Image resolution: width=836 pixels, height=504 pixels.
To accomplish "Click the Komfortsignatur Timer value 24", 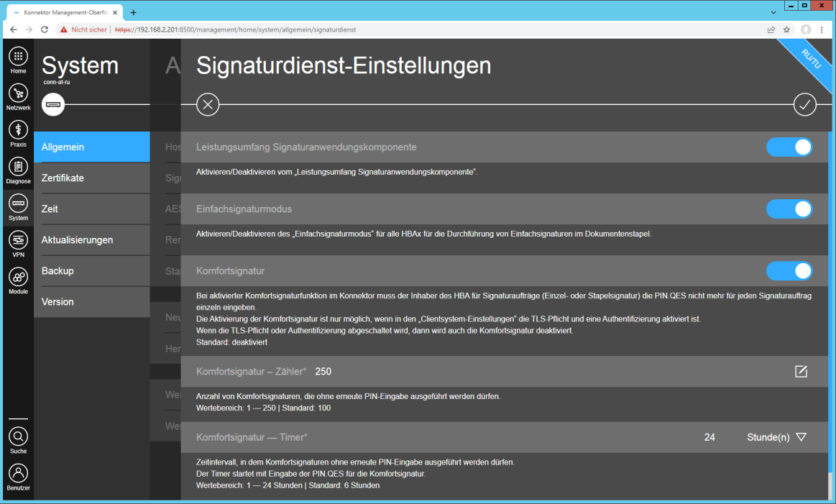I will coord(709,437).
